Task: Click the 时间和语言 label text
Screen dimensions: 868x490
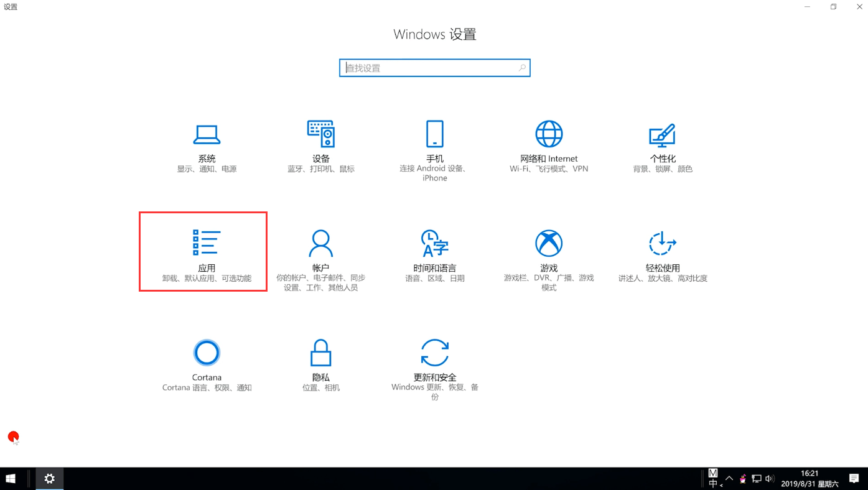Action: tap(435, 268)
